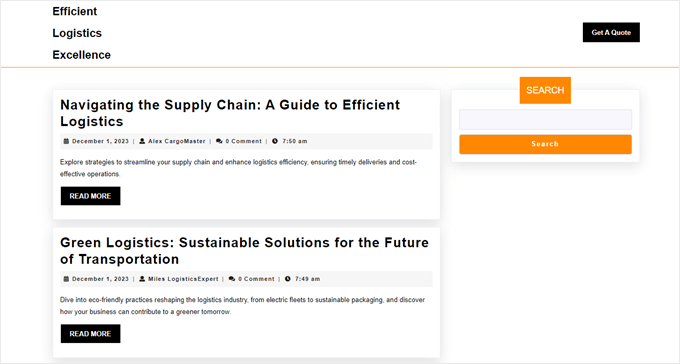Select December 1, 2023 date on Navigating post
The height and width of the screenshot is (364, 680).
101,141
